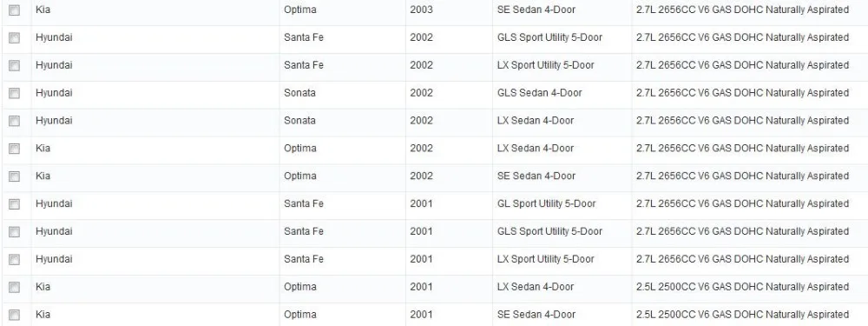Select checkbox for 2002 Kia Optima LX Sedan
868x326 pixels.
pos(15,149)
